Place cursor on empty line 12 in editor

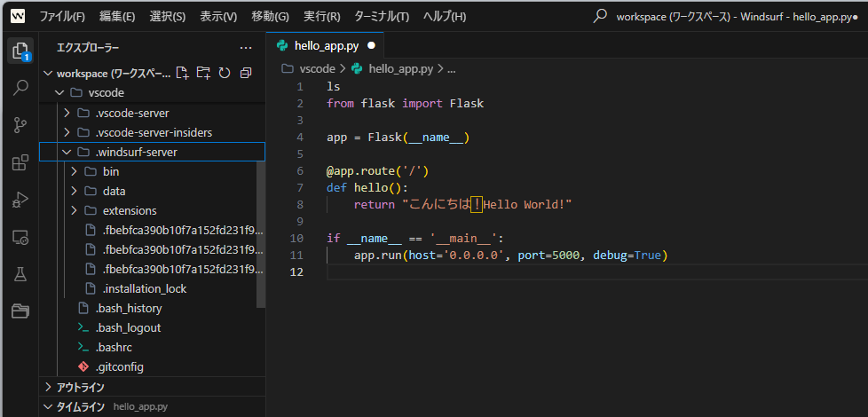596,272
